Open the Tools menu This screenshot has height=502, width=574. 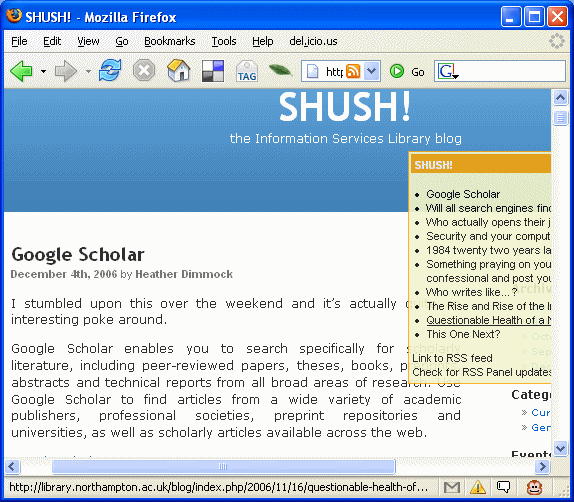coord(224,41)
